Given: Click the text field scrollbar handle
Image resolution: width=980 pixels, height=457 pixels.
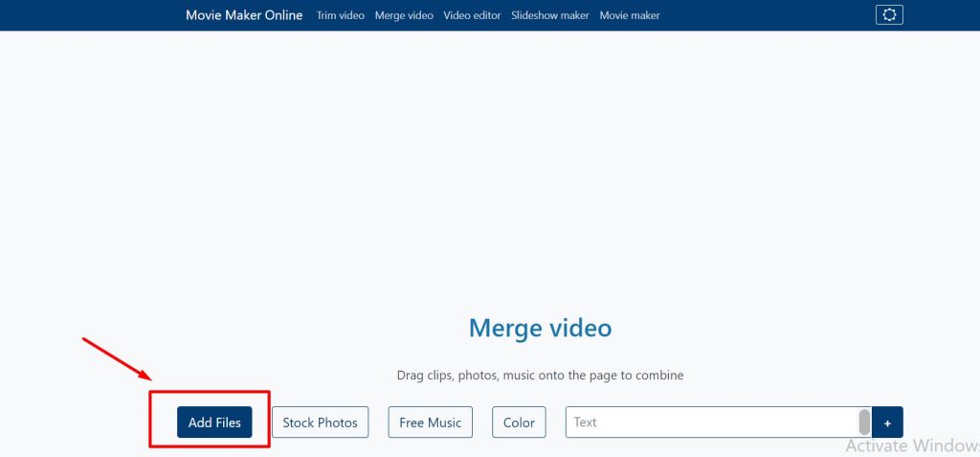Looking at the screenshot, I should click(864, 423).
